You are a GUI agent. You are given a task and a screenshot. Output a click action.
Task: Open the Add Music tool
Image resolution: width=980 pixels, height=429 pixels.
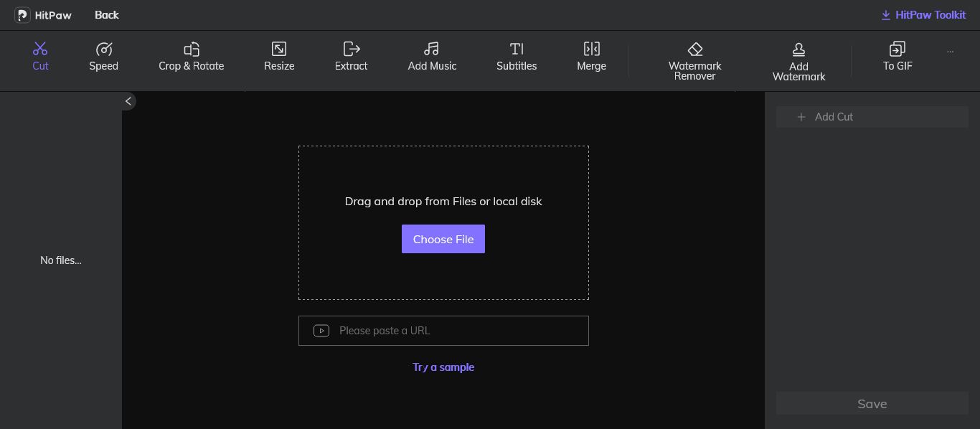tap(432, 57)
